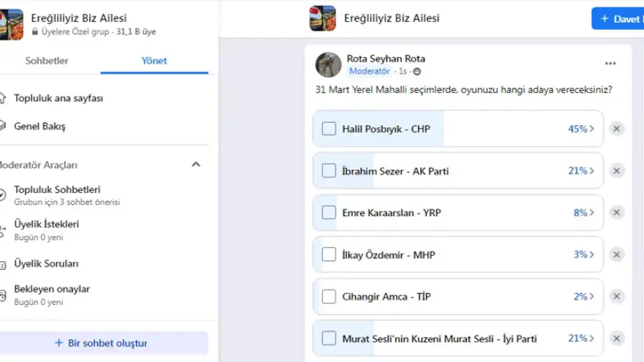
Task: Open voters for İbrahim Sezer 21% chevron
Action: 592,170
